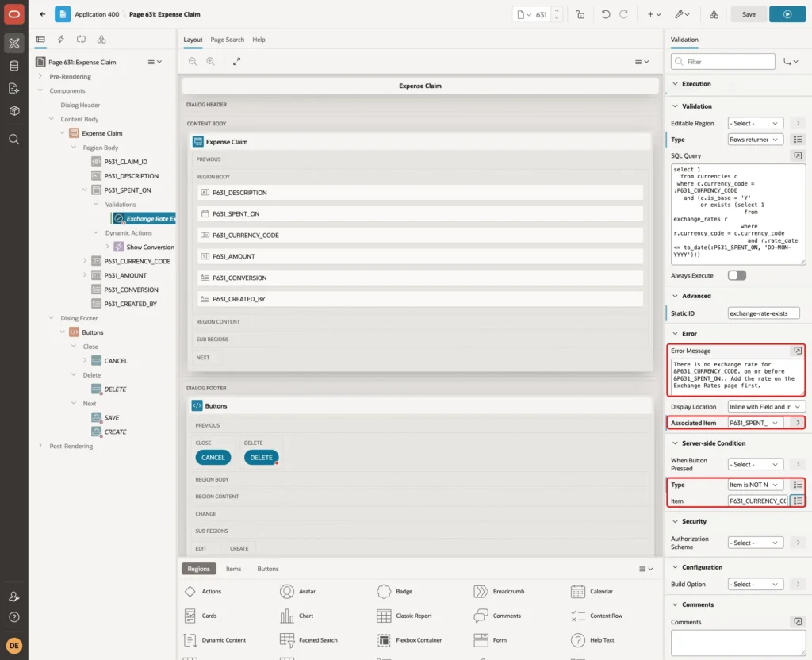Image resolution: width=812 pixels, height=660 pixels.
Task: Open the Build Option select list
Action: tap(755, 585)
